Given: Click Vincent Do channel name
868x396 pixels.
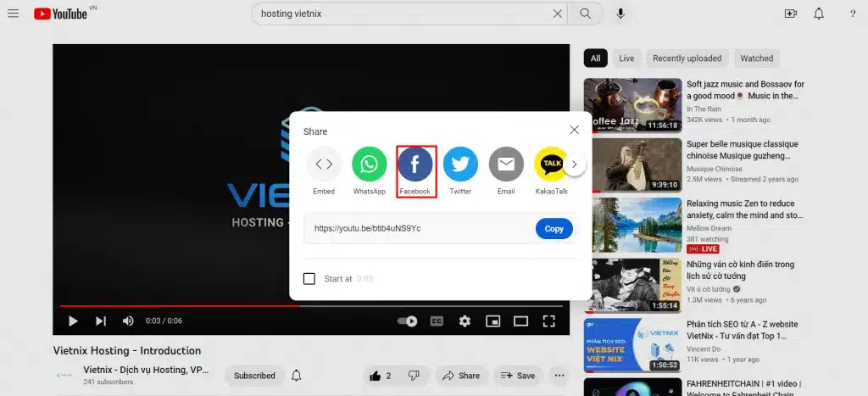Looking at the screenshot, I should [704, 349].
